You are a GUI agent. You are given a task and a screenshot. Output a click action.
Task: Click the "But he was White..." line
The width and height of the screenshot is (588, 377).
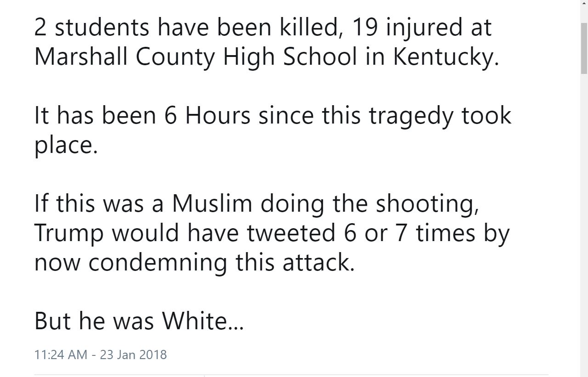(139, 321)
